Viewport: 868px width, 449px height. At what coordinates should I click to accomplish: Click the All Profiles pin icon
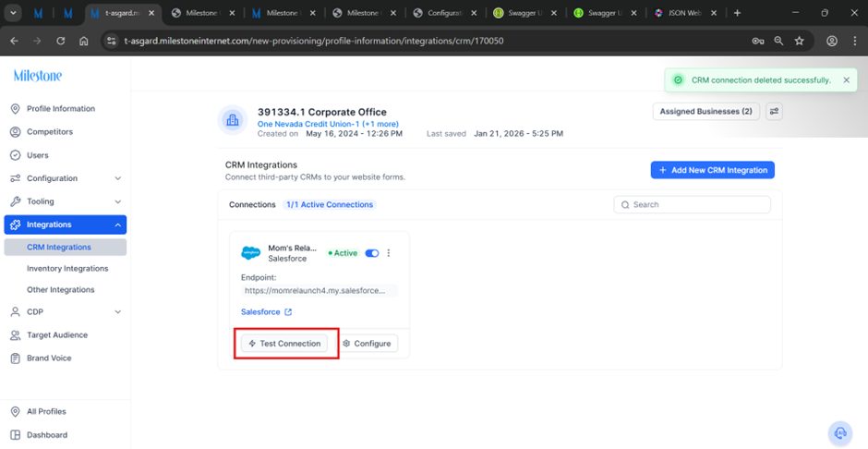tap(16, 411)
